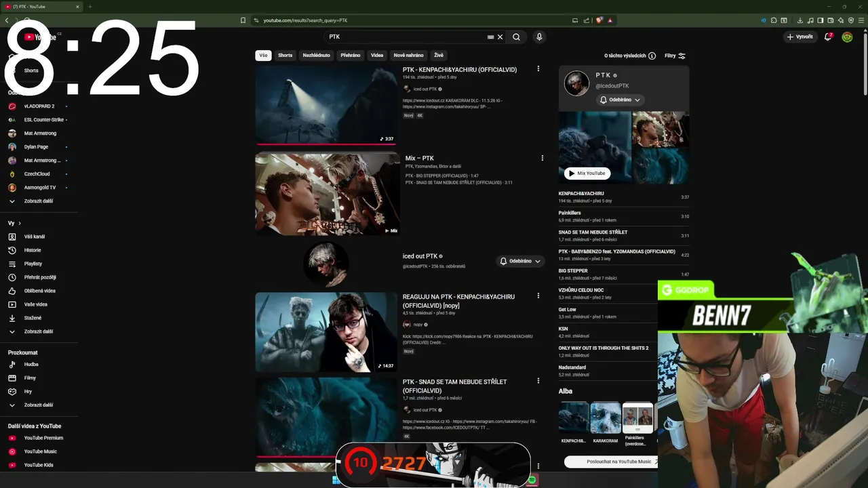This screenshot has width=868, height=488.
Task: Open account avatar menu
Action: 847,37
